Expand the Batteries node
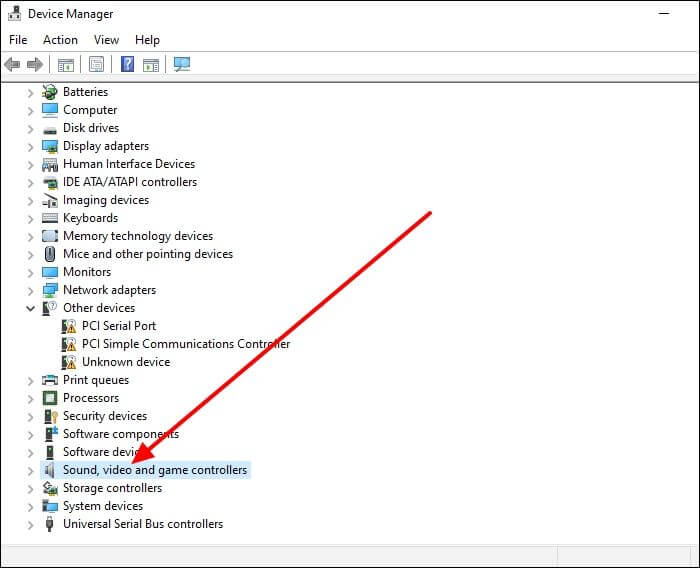This screenshot has height=568, width=700. [x=30, y=93]
